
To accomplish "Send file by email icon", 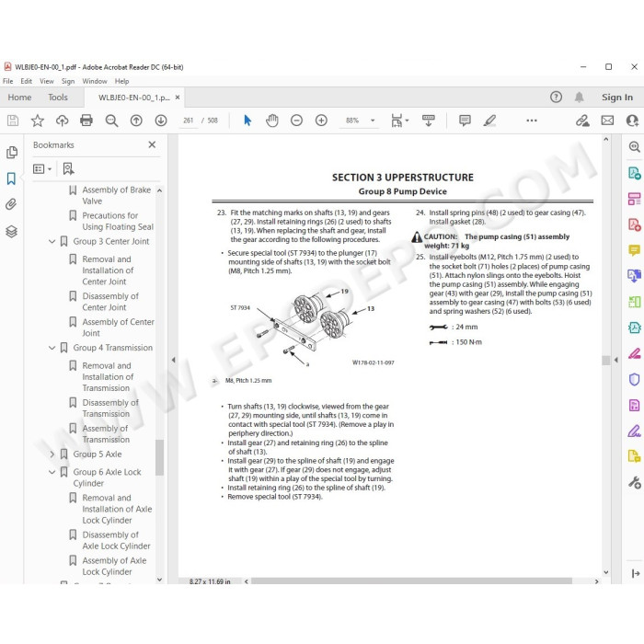I will pyautogui.click(x=607, y=121).
